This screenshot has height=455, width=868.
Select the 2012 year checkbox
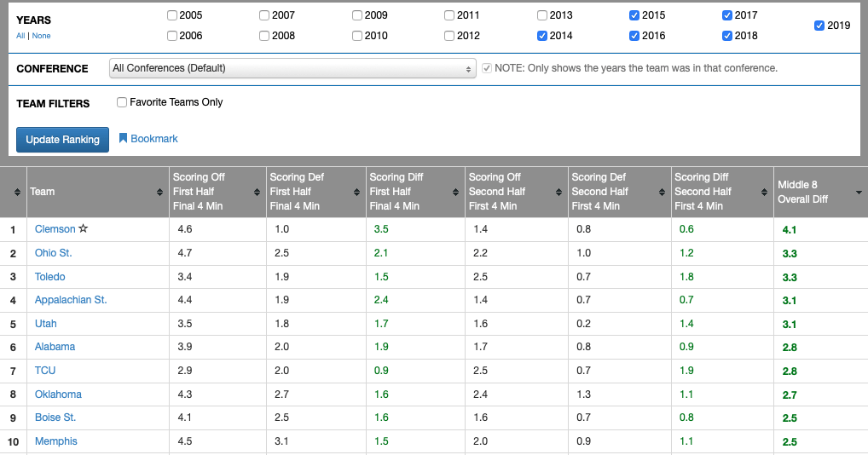coord(449,36)
